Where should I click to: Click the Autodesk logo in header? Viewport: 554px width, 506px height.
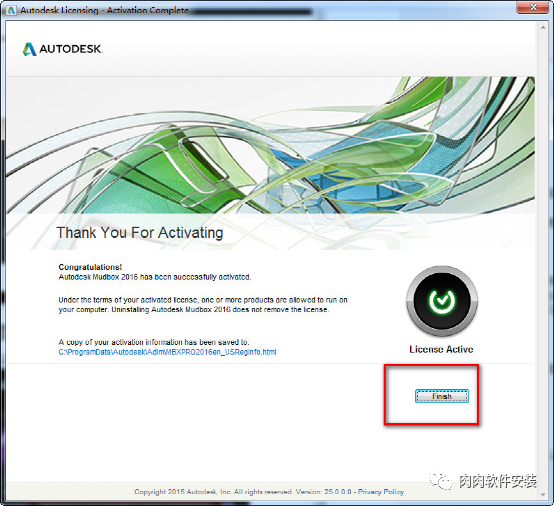click(x=63, y=49)
